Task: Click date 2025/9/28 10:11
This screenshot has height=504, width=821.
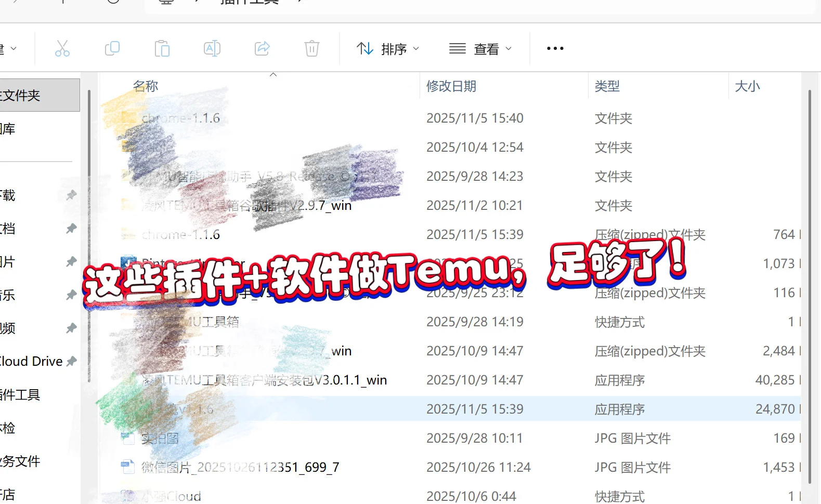Action: pyautogui.click(x=474, y=438)
